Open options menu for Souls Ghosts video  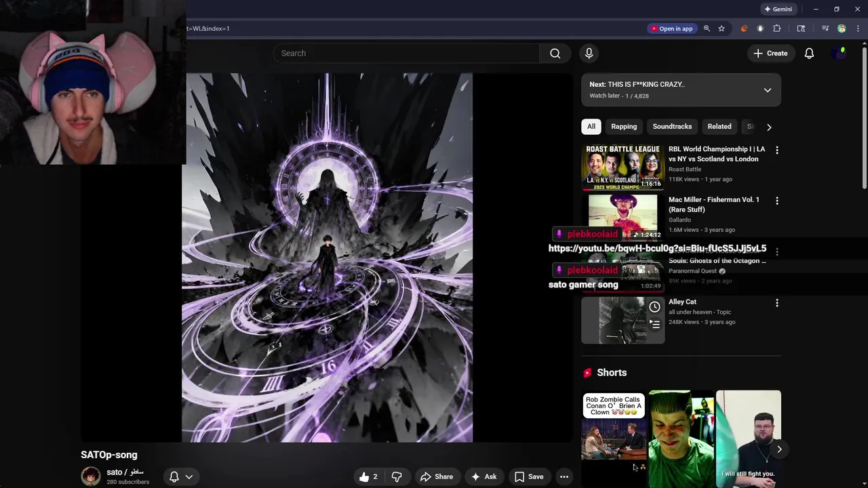(x=777, y=252)
